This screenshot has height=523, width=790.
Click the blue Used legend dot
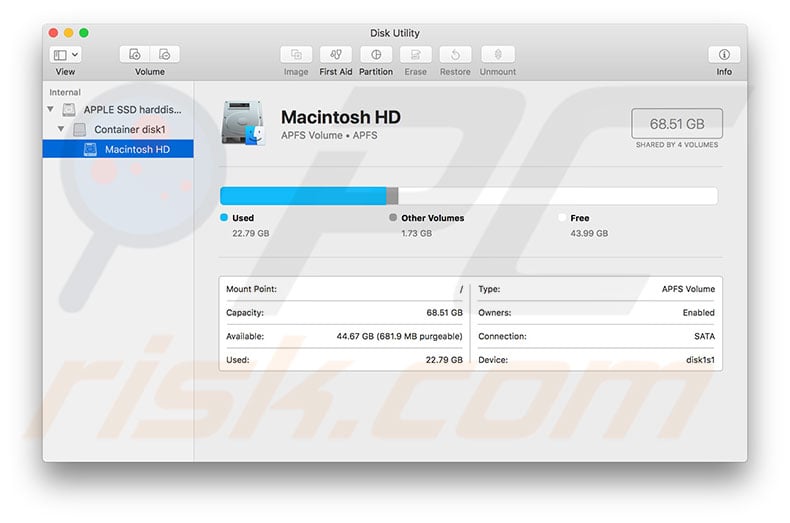224,218
